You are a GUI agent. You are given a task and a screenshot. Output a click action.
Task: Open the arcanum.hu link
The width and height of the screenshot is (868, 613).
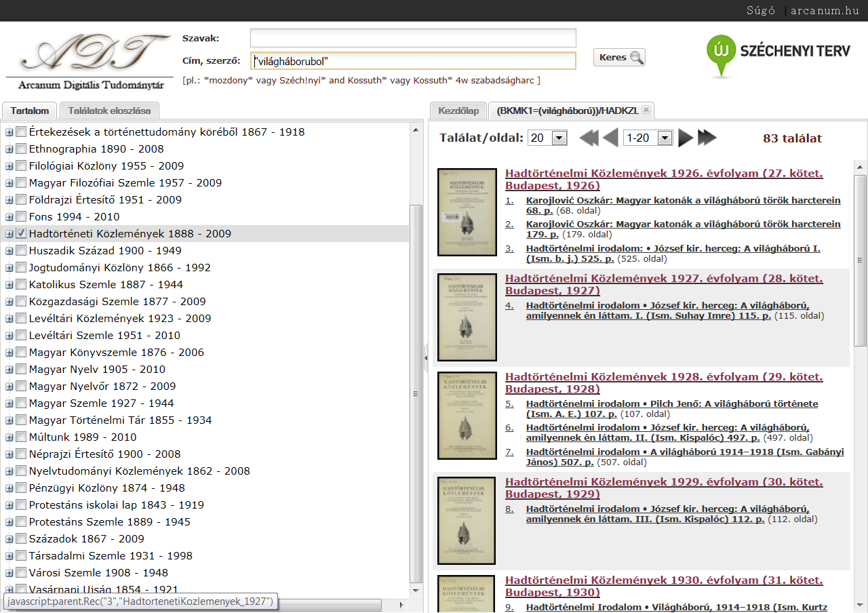[x=825, y=10]
